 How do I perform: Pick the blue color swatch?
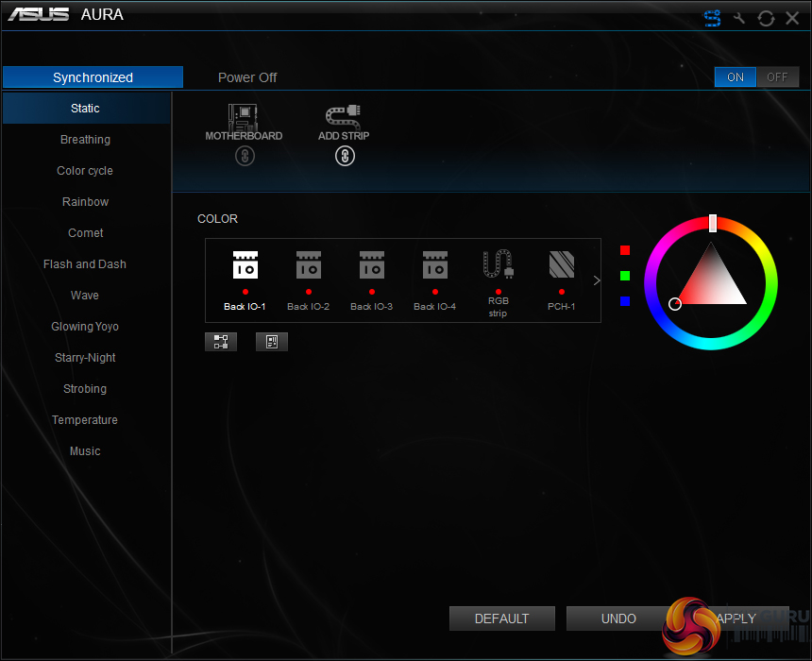[x=625, y=301]
